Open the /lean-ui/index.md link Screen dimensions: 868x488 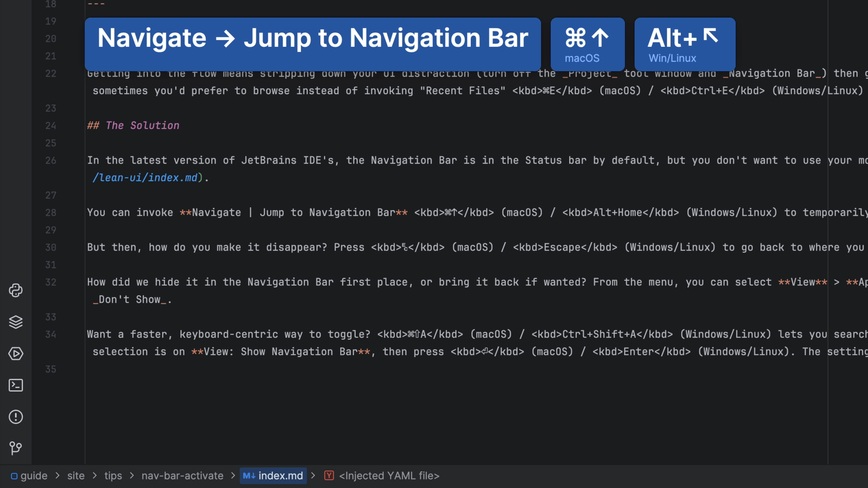click(146, 178)
